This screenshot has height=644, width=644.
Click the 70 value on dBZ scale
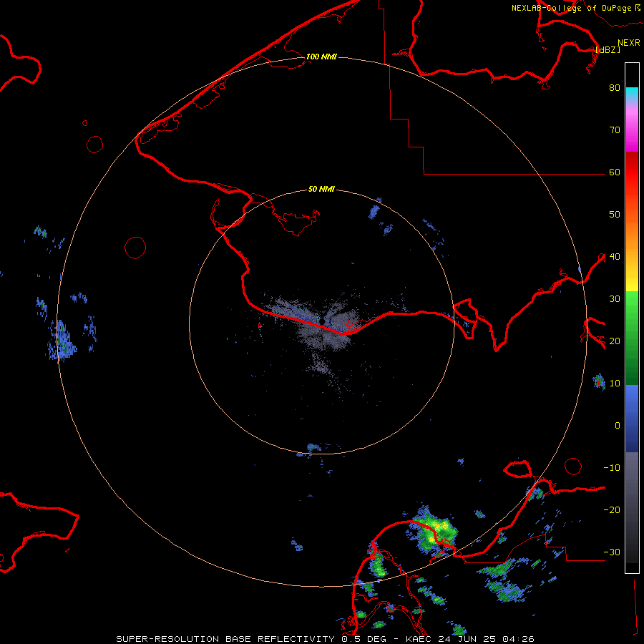[x=615, y=130]
